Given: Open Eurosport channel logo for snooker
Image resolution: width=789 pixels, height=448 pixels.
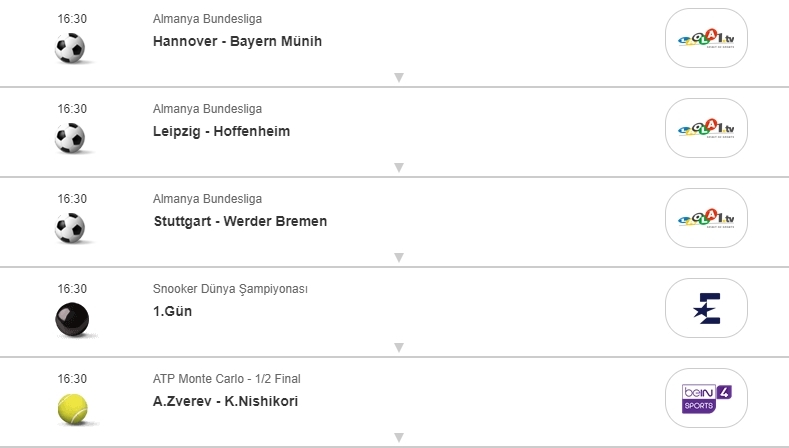Looking at the screenshot, I should (x=706, y=308).
